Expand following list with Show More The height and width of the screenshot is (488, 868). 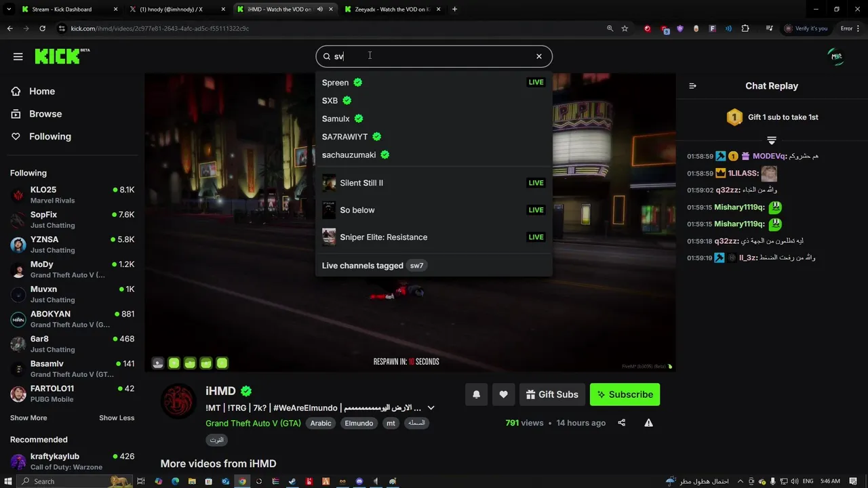click(x=28, y=418)
